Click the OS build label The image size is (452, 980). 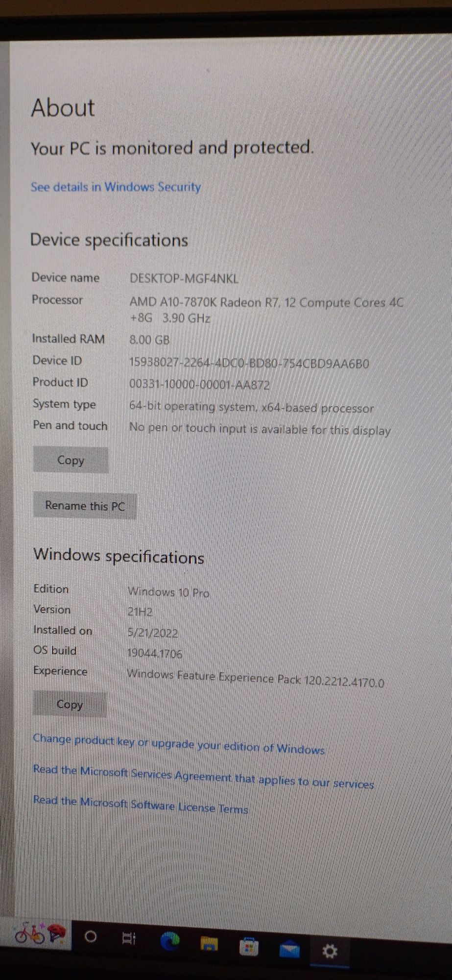[x=55, y=650]
